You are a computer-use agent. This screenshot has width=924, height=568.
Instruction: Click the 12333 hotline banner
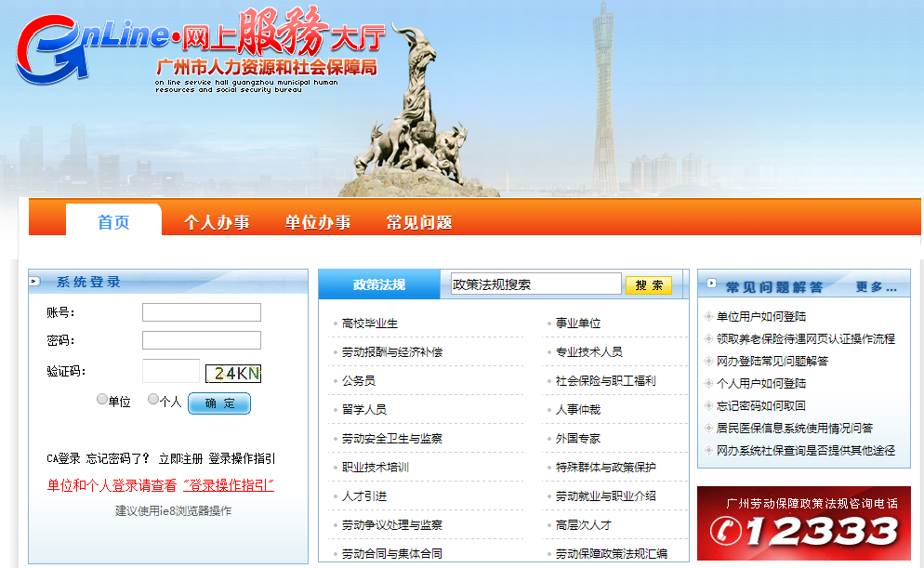tap(804, 523)
